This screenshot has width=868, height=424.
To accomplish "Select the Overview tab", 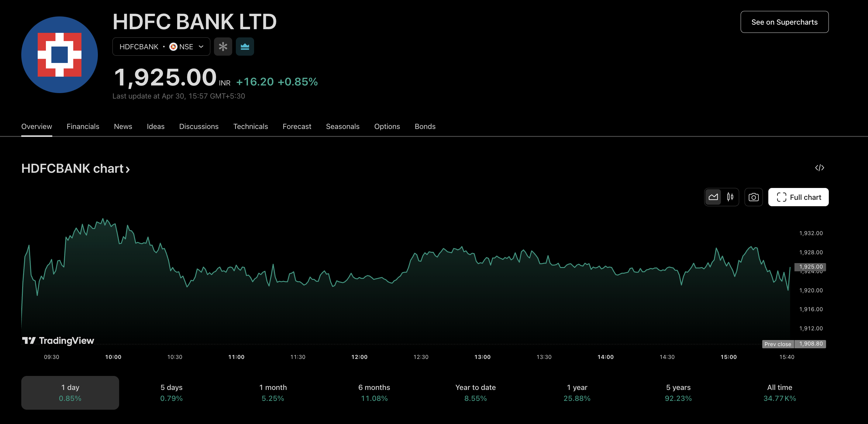I will pos(37,127).
